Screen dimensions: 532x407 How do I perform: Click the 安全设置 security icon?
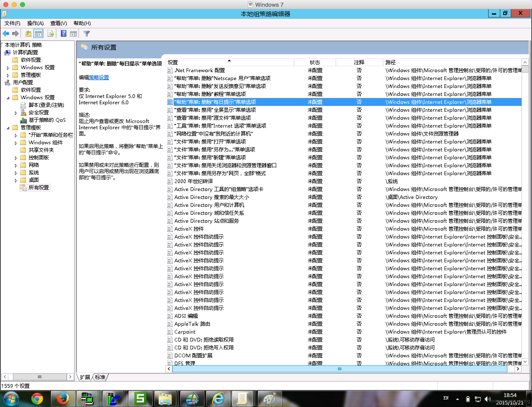pyautogui.click(x=23, y=113)
